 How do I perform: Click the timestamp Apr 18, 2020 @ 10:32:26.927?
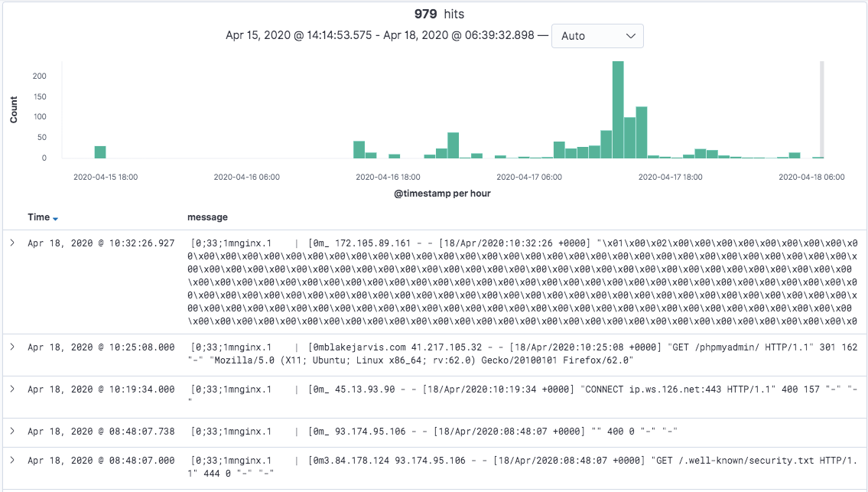tap(101, 243)
